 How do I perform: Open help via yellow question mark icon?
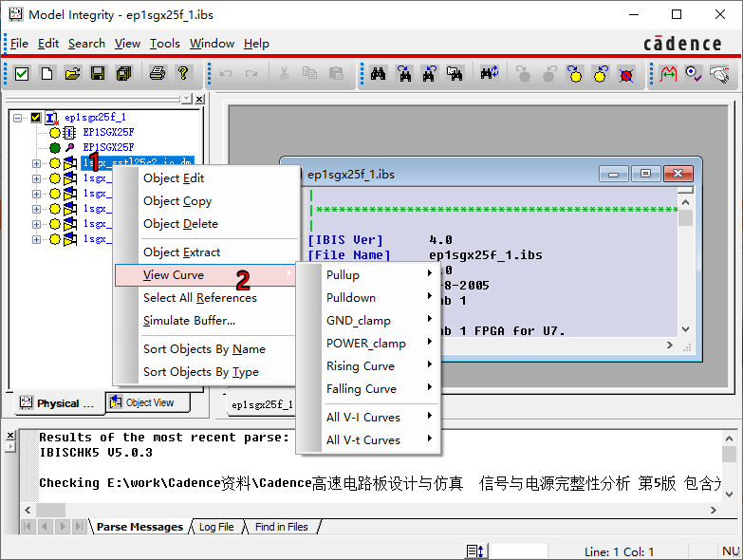click(183, 74)
